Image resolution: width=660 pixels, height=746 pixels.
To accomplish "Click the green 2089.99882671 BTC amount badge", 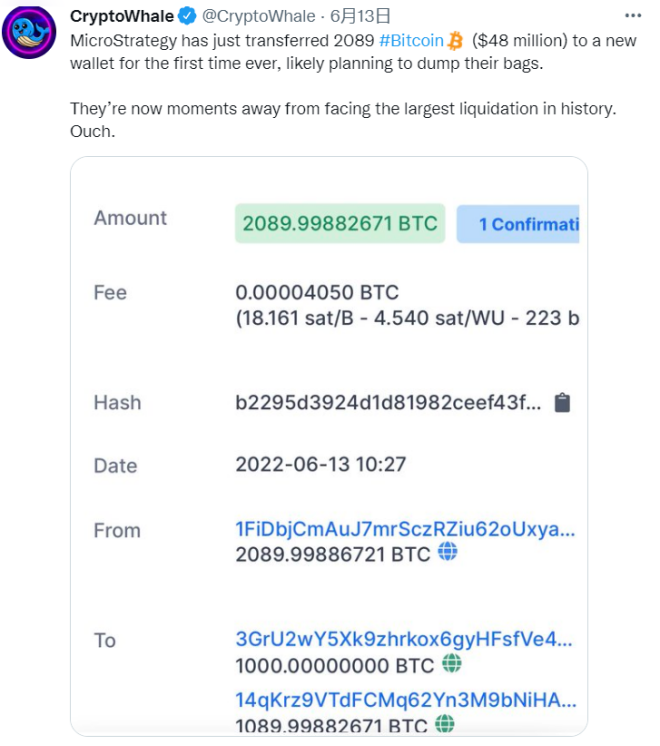I will (x=340, y=224).
